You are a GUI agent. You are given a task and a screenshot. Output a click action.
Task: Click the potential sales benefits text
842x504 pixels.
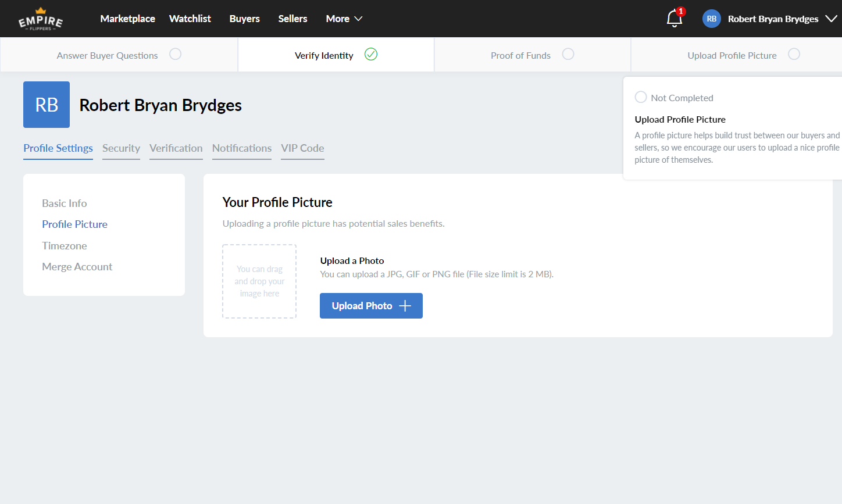point(334,224)
